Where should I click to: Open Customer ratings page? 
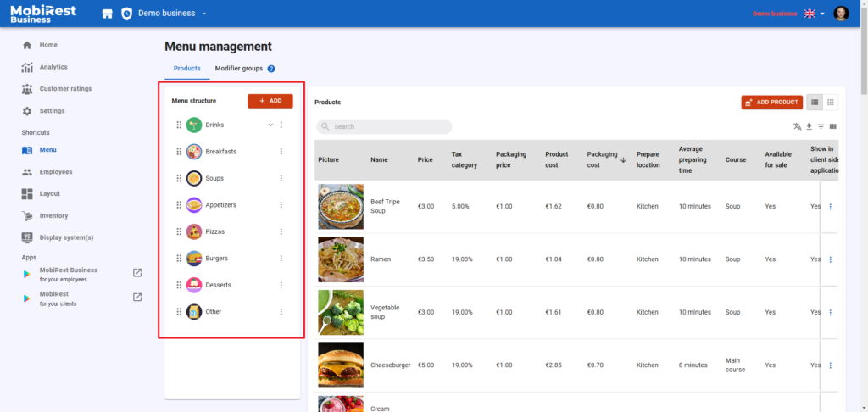click(65, 89)
